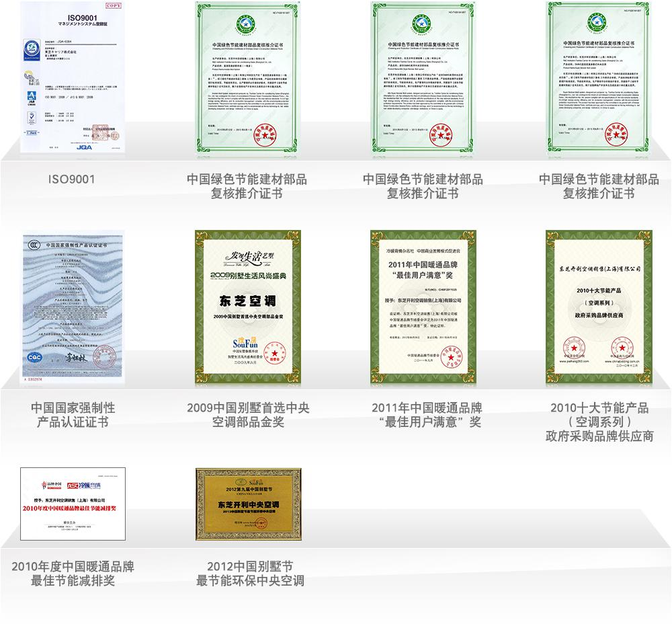This screenshot has height=628, width=672.
Task: Click second 中国绿色节能建材部品复核推介证书 caption
Action: (x=423, y=186)
